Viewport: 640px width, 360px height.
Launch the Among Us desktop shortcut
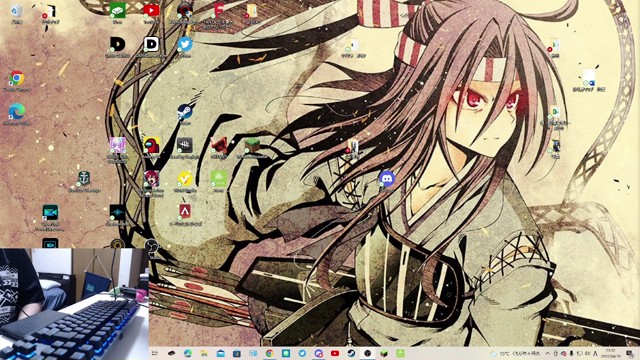pos(151,145)
